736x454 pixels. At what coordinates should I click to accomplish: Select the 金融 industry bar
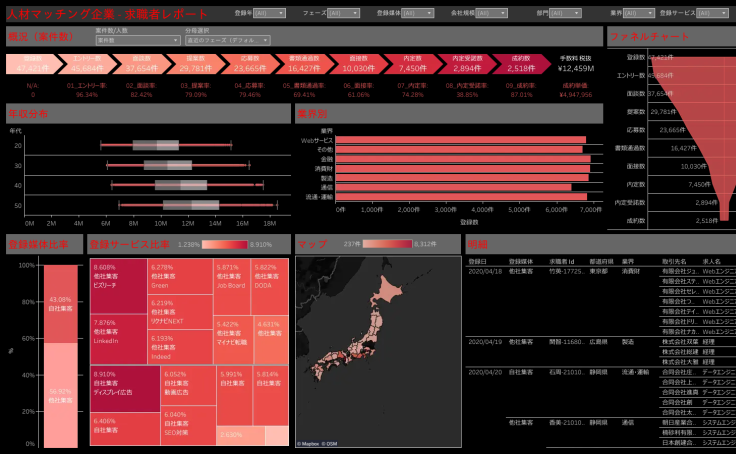(463, 159)
